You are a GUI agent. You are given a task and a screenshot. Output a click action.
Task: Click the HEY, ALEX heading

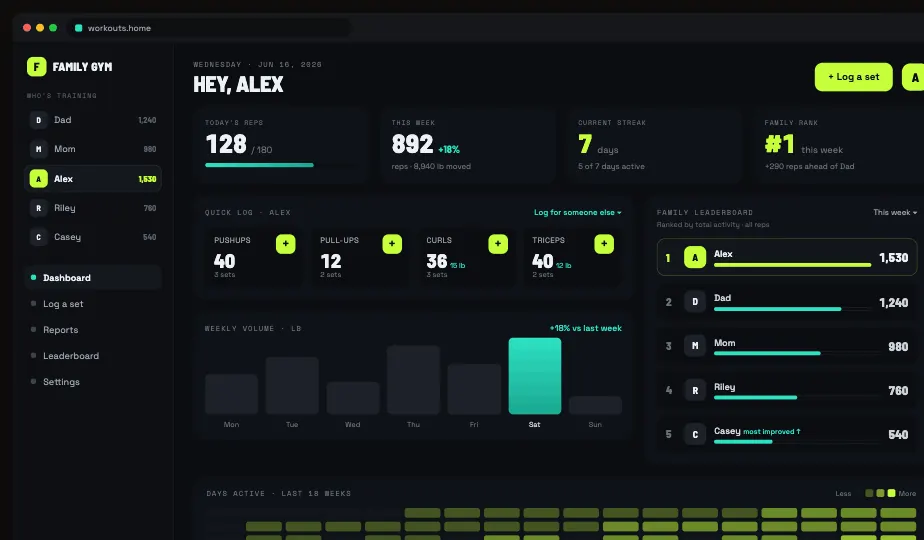point(238,84)
